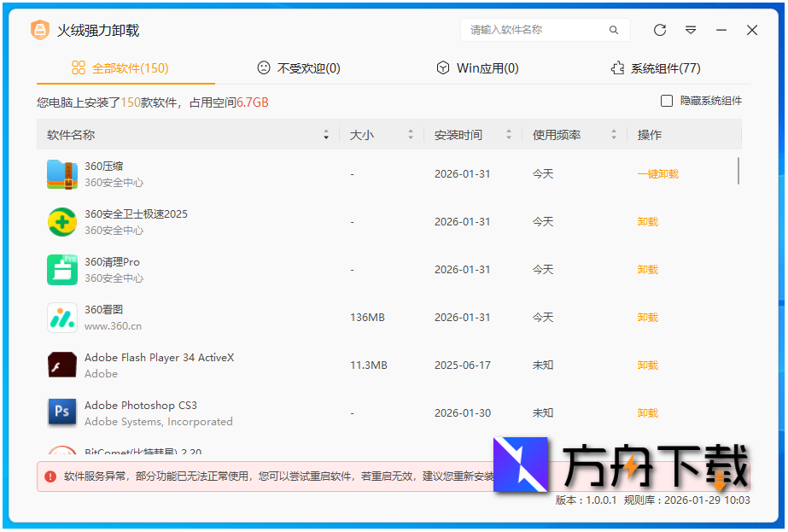788x532 pixels.
Task: Click 卸载 next to Adobe Photoshop CS3
Action: coord(646,412)
